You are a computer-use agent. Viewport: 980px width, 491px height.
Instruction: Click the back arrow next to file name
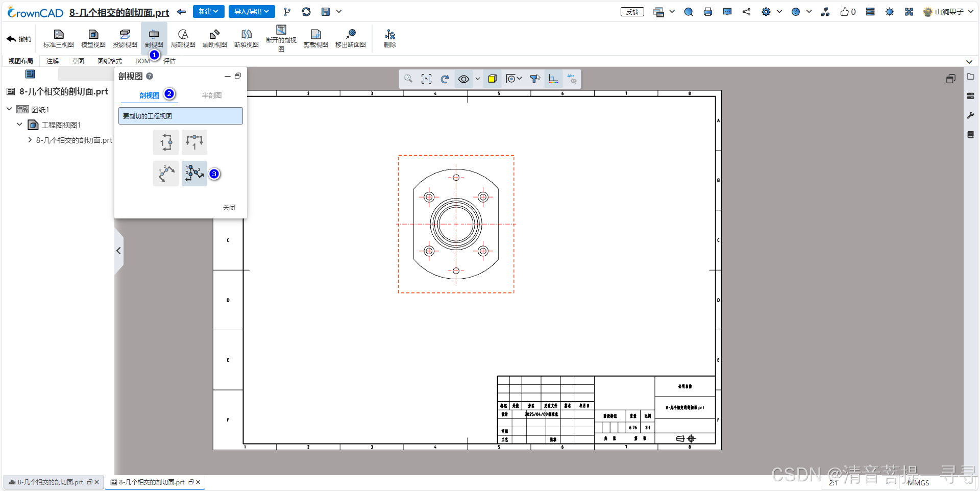pyautogui.click(x=181, y=12)
